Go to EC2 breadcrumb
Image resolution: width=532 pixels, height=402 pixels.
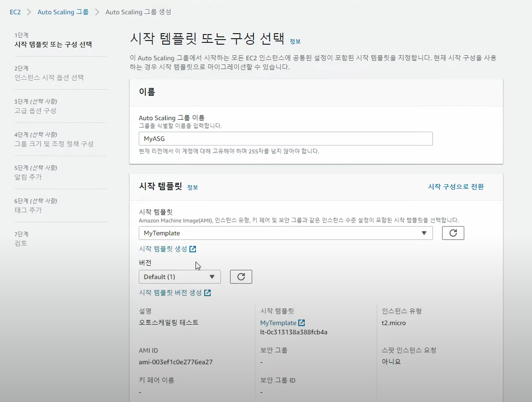tap(15, 12)
